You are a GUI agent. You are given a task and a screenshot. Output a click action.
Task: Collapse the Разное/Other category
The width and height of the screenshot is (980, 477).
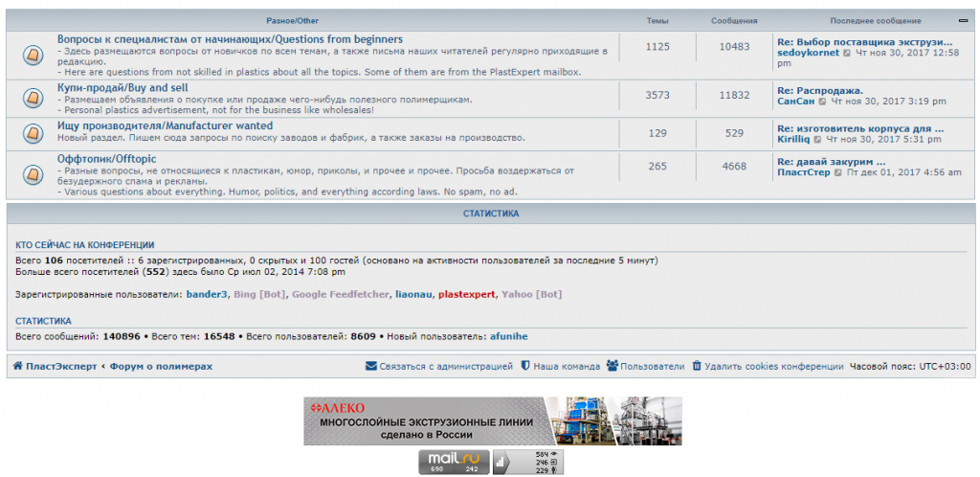click(963, 20)
